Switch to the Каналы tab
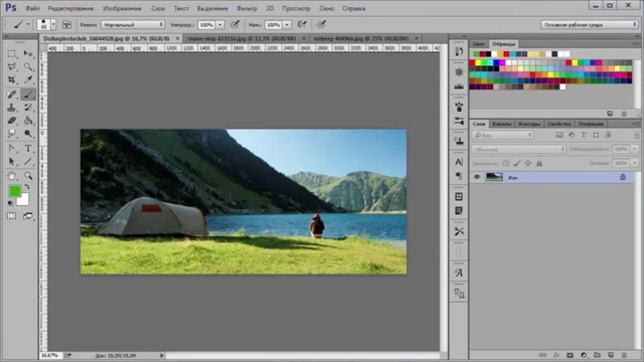Viewport: 644px width, 362px height. (x=502, y=124)
